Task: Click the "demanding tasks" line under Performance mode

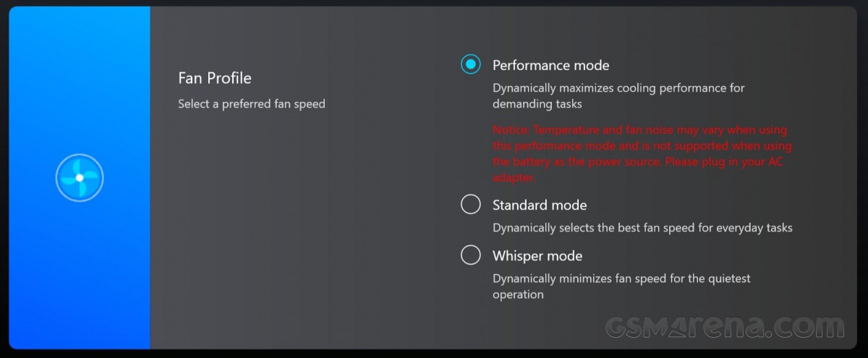Action: coord(537,104)
